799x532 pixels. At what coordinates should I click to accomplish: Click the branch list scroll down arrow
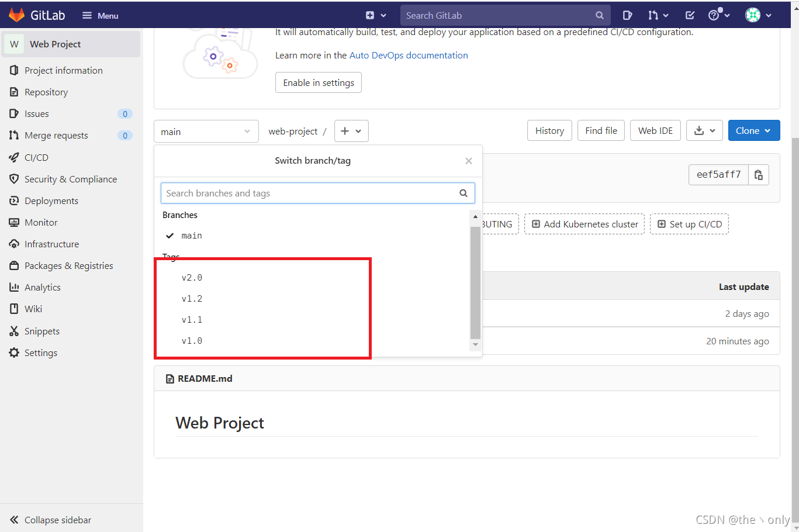pyautogui.click(x=475, y=345)
